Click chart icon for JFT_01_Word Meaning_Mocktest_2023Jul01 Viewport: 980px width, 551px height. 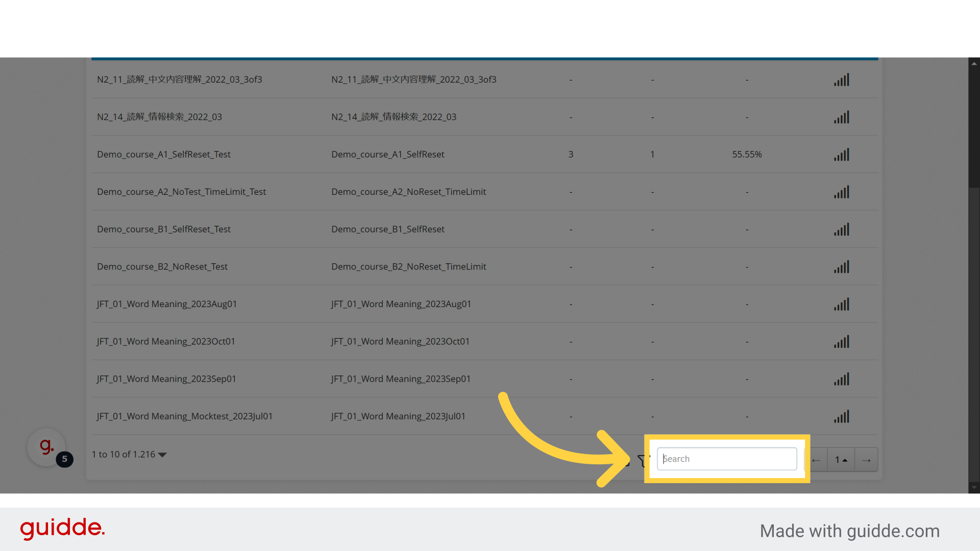point(842,417)
